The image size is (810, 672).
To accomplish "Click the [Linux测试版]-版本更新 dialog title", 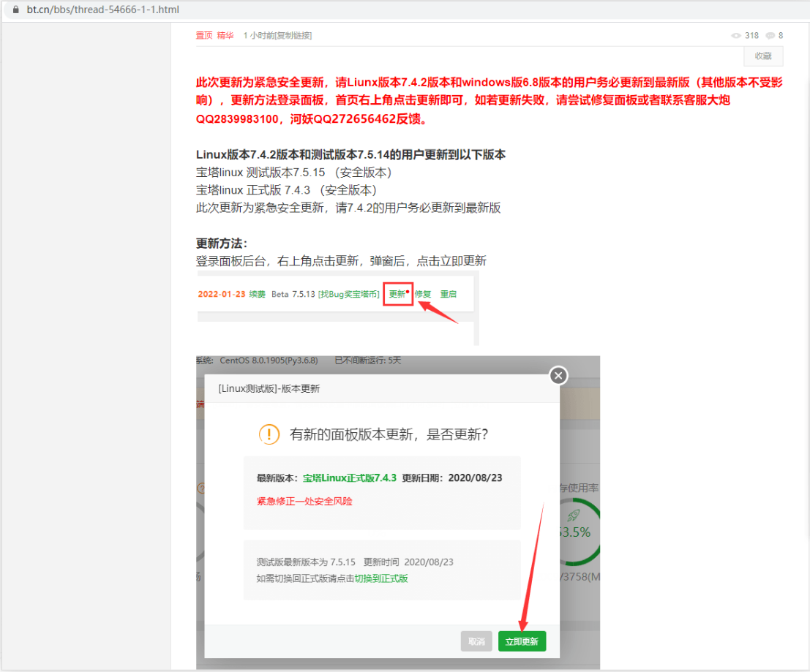I will [269, 388].
